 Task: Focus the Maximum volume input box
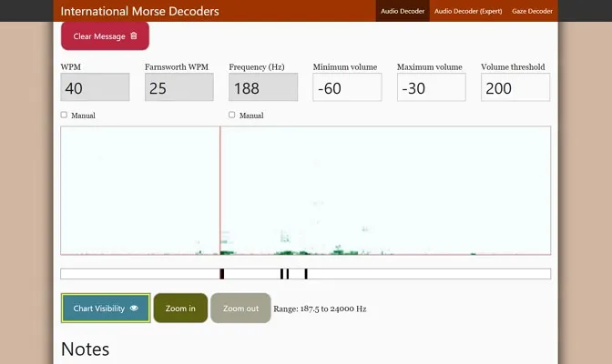pos(431,87)
